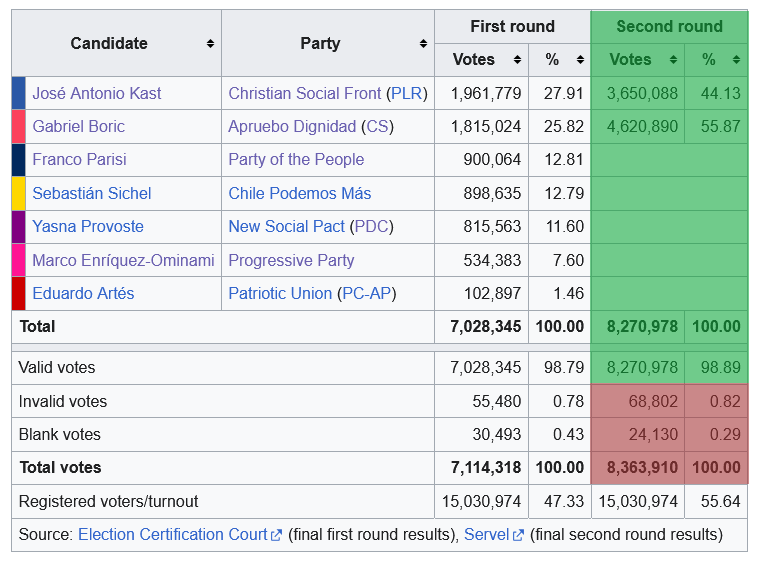Sort table by Party column arrows
The width and height of the screenshot is (758, 561).
424,44
